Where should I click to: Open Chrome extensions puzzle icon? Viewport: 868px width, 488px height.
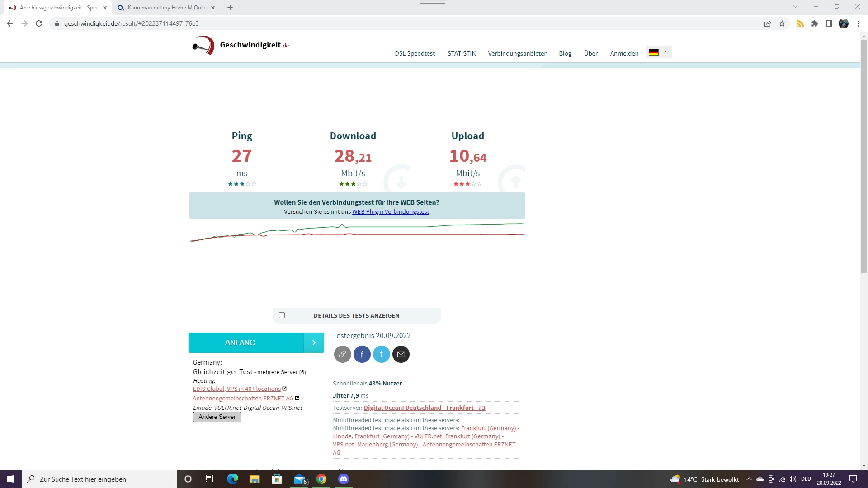click(815, 23)
